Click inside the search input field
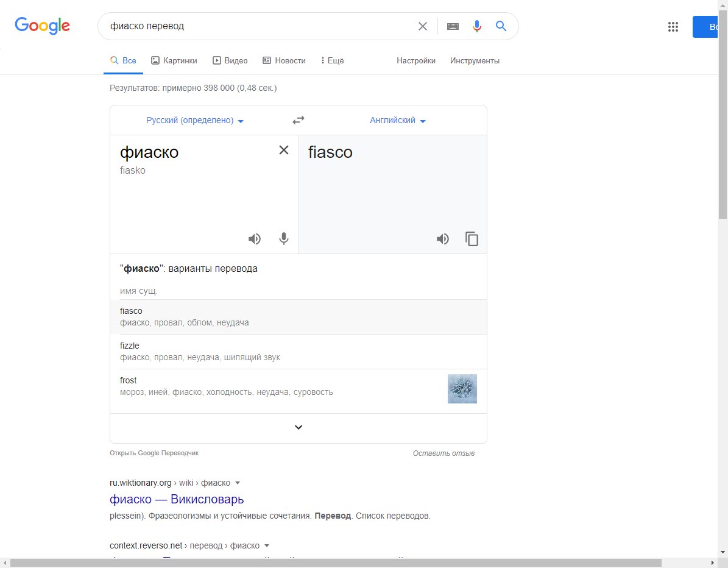Screen dimensions: 728x568 260,26
